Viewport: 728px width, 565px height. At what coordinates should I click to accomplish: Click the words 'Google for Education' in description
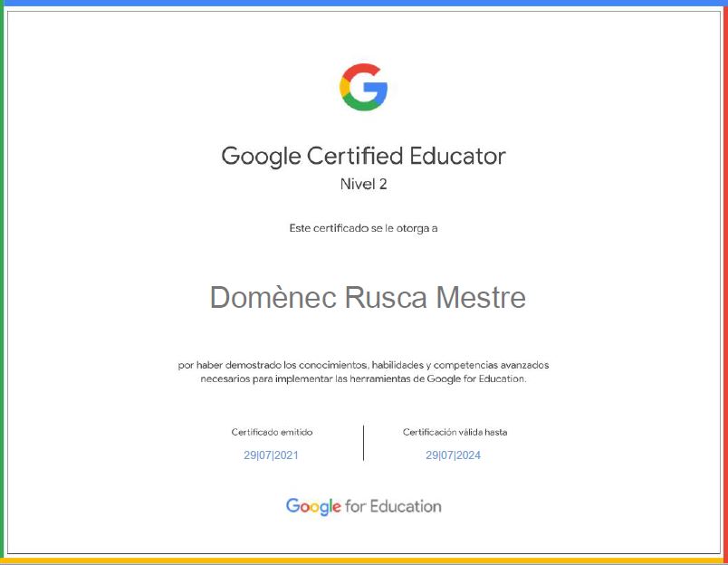[x=476, y=379]
